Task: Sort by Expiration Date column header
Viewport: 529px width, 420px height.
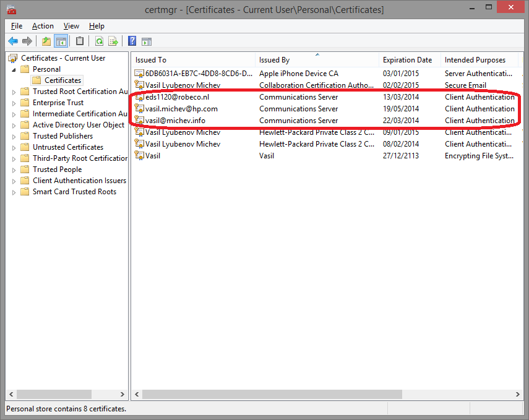Action: coord(407,60)
